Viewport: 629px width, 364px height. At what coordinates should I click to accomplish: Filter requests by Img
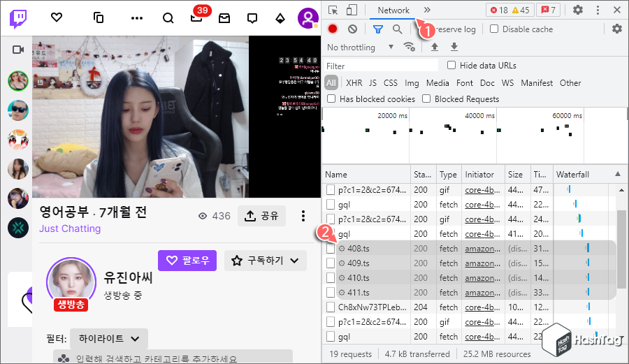tap(412, 83)
